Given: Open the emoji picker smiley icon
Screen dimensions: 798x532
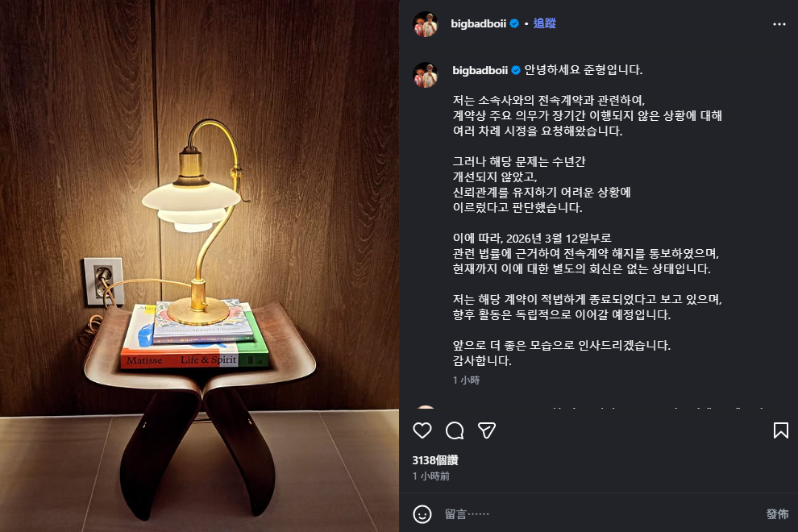Looking at the screenshot, I should click(422, 514).
